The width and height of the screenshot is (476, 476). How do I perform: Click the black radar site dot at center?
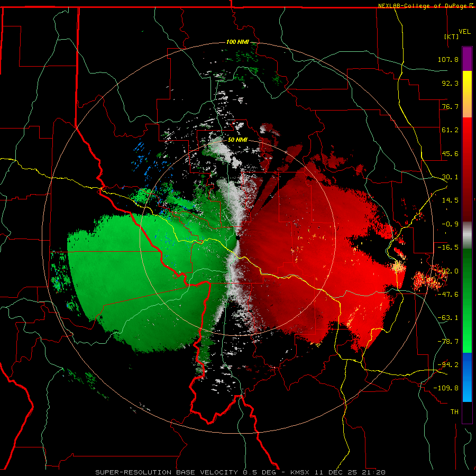pos(237,238)
